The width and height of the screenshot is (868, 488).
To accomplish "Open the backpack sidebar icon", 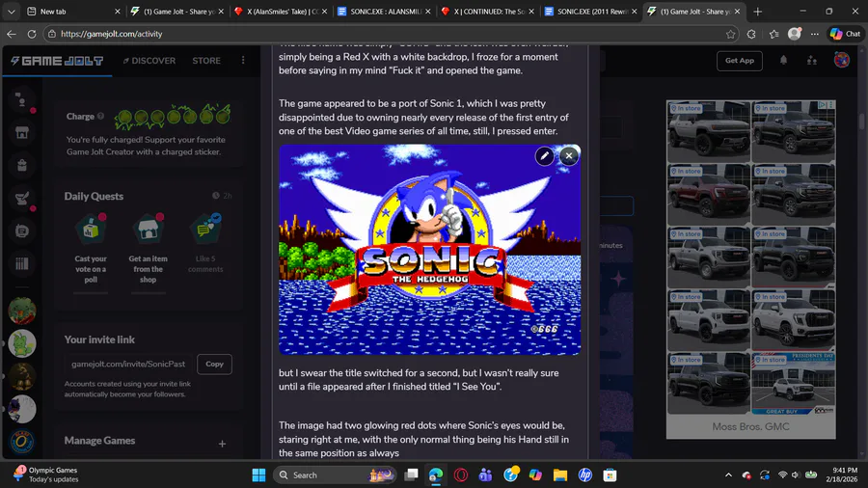I will pos(22,166).
